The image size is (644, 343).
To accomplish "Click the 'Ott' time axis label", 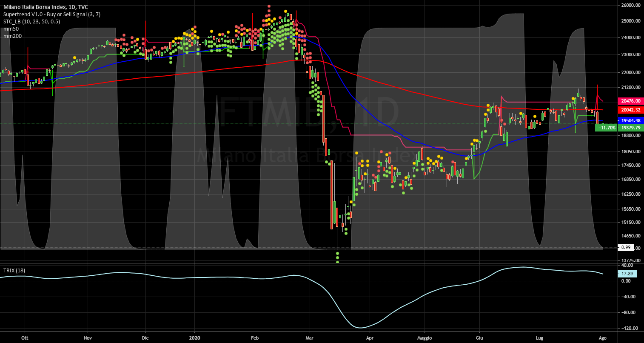I will [25, 337].
